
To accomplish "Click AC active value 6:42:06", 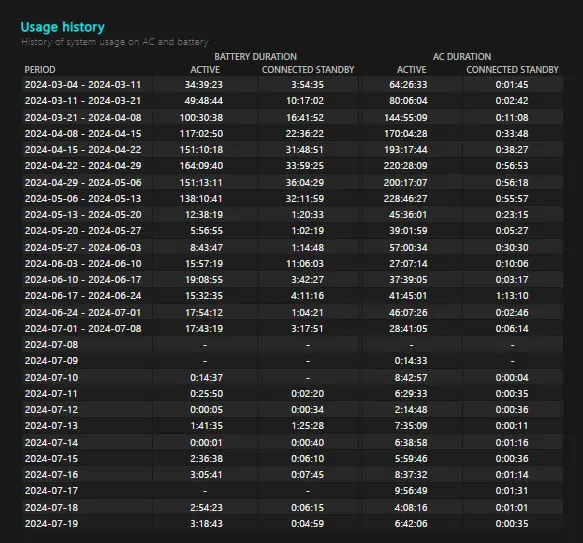I will coord(411,524).
